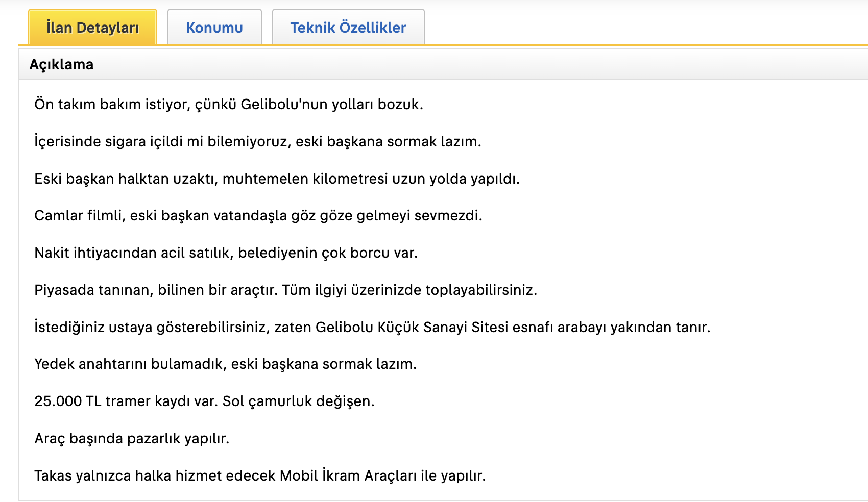Click the line about Ön takım bakım
This screenshot has height=502, width=868.
click(x=229, y=104)
